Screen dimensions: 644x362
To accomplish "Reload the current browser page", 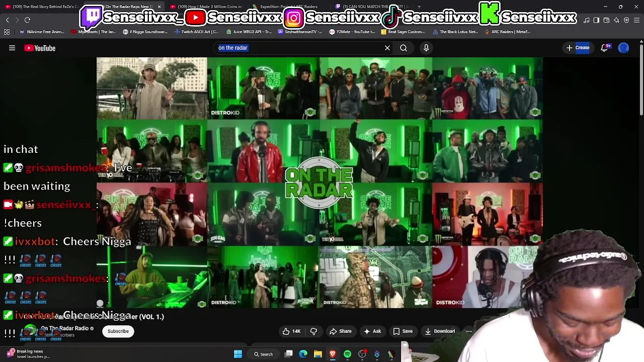I will tap(28, 20).
